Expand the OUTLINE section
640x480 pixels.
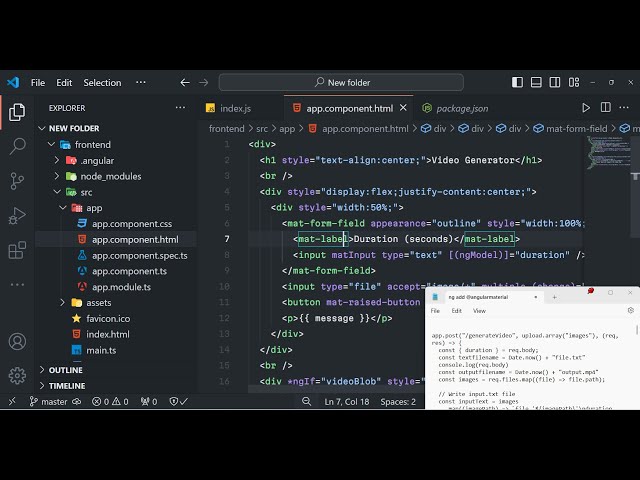pos(66,370)
